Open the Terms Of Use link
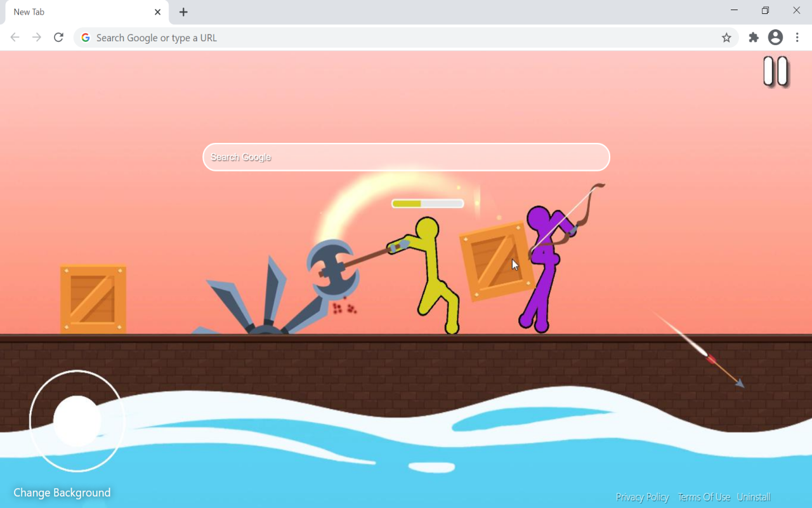 pos(704,497)
